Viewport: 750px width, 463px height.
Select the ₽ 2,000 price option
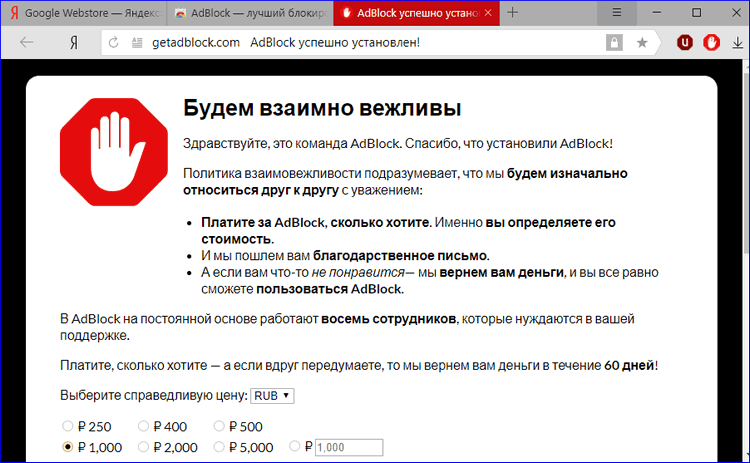[143, 447]
